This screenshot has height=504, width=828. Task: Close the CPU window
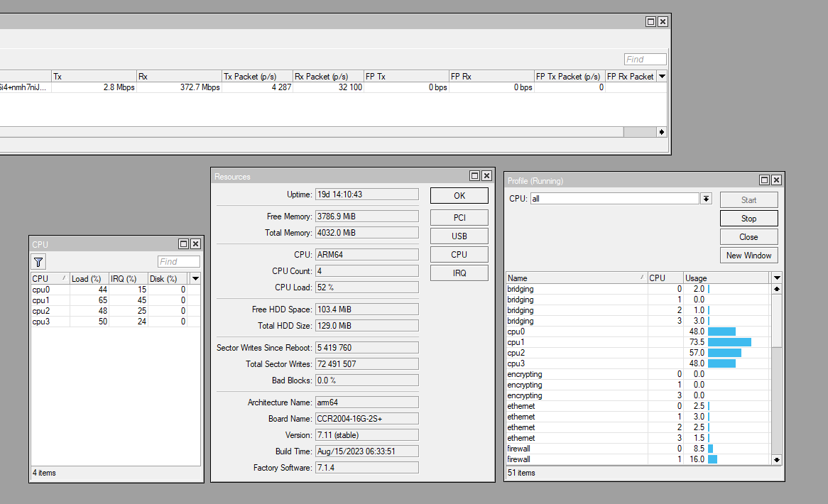coord(195,244)
